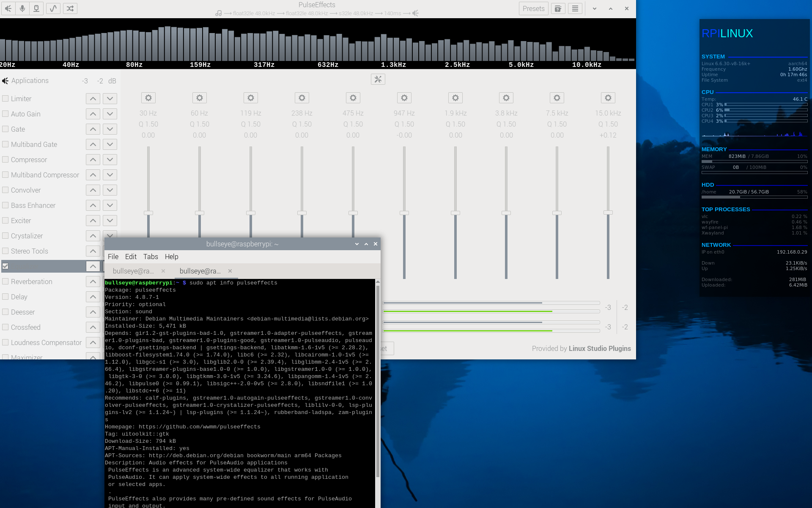Image resolution: width=812 pixels, height=508 pixels.
Task: Move Bass Enhancer down in order
Action: tap(110, 205)
